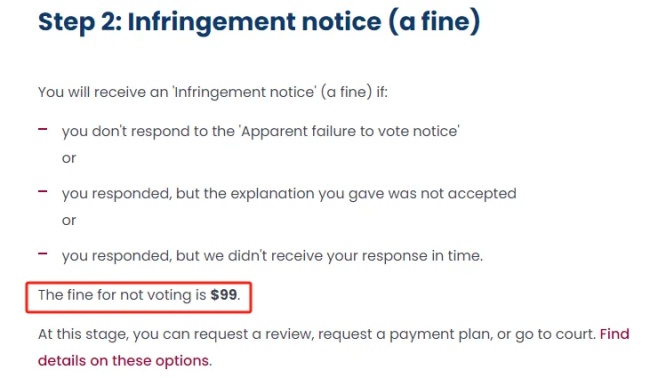
Task: Click the first 'or' below the Apparent failure line
Action: (69, 158)
